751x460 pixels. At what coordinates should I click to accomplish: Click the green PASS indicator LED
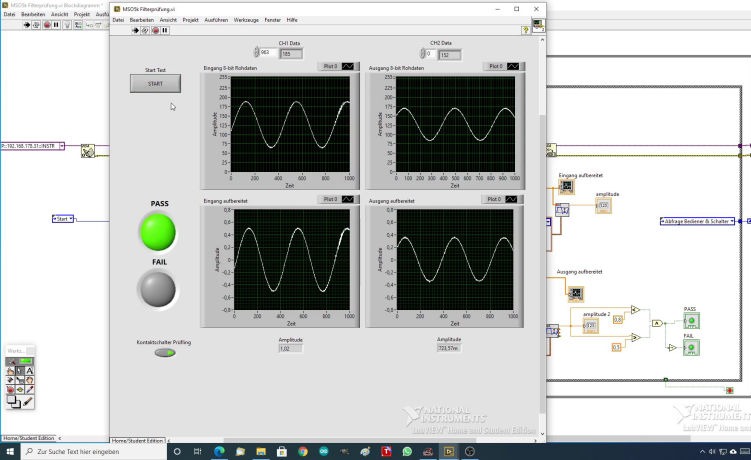click(x=156, y=232)
